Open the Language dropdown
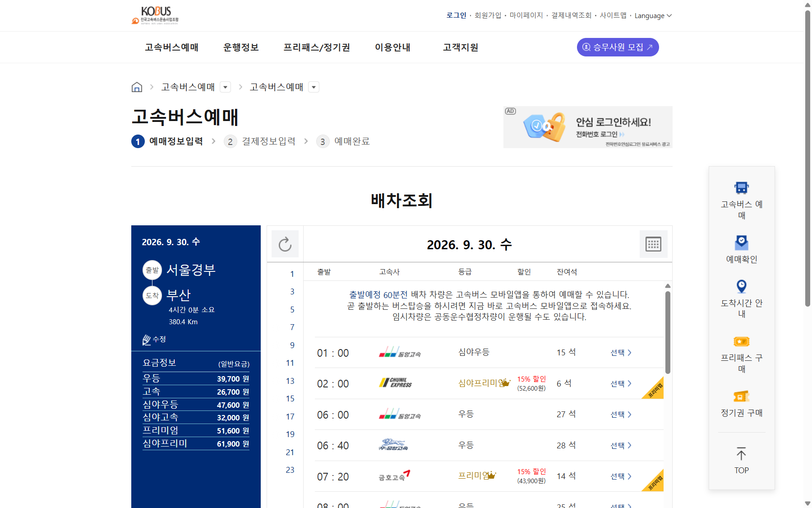 (x=653, y=16)
